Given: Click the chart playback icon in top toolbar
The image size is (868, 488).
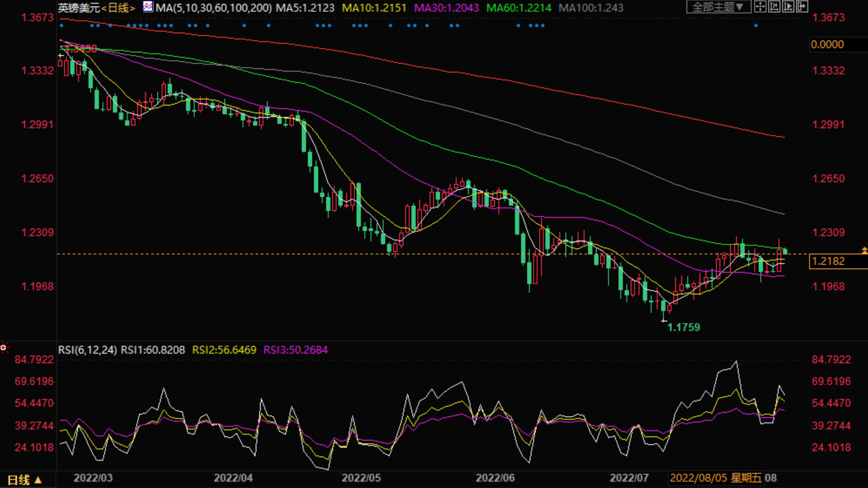Looking at the screenshot, I should click(x=788, y=7).
